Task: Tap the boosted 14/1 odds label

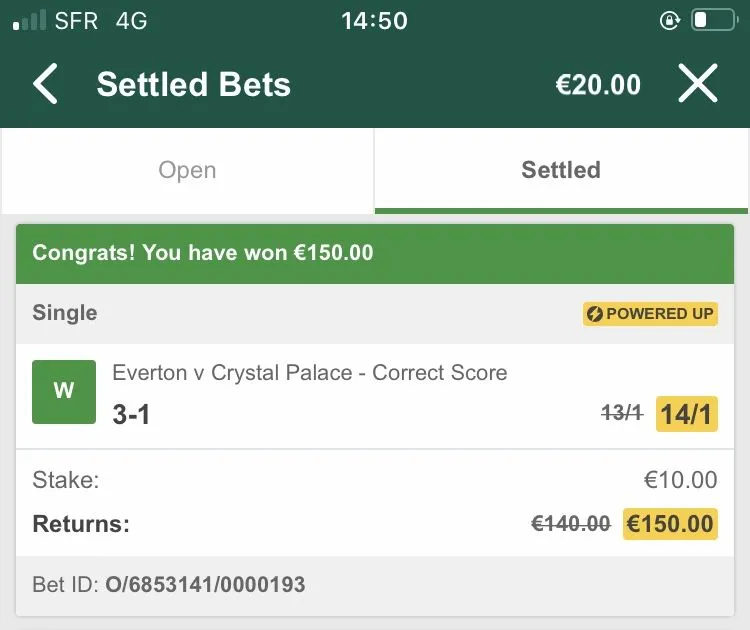Action: pyautogui.click(x=687, y=414)
